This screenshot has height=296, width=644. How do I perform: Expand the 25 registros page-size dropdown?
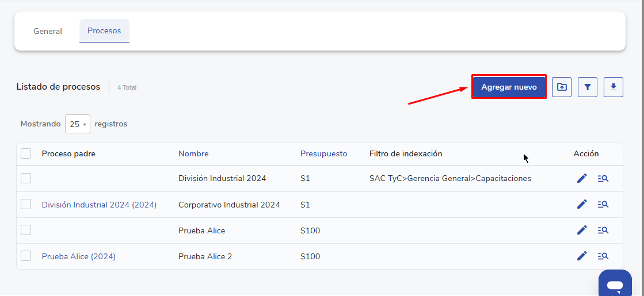point(78,124)
